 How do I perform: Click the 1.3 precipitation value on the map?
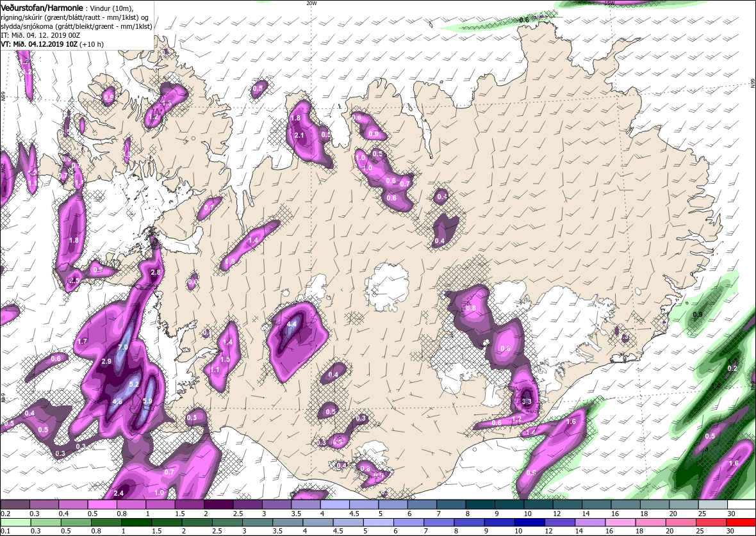[167, 103]
